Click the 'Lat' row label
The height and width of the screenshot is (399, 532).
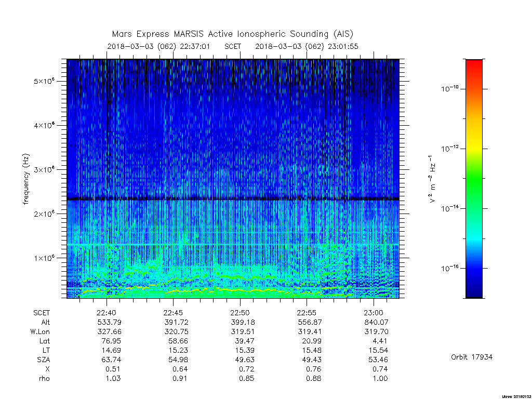(45, 341)
